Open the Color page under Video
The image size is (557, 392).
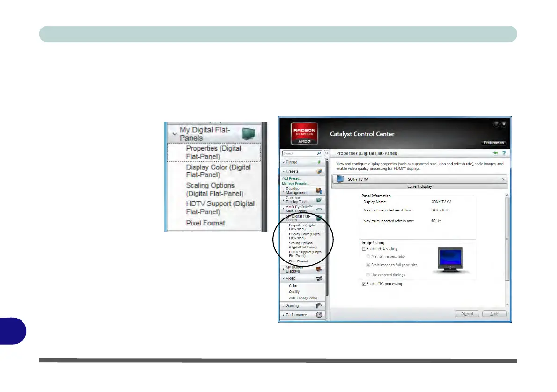tap(293, 286)
